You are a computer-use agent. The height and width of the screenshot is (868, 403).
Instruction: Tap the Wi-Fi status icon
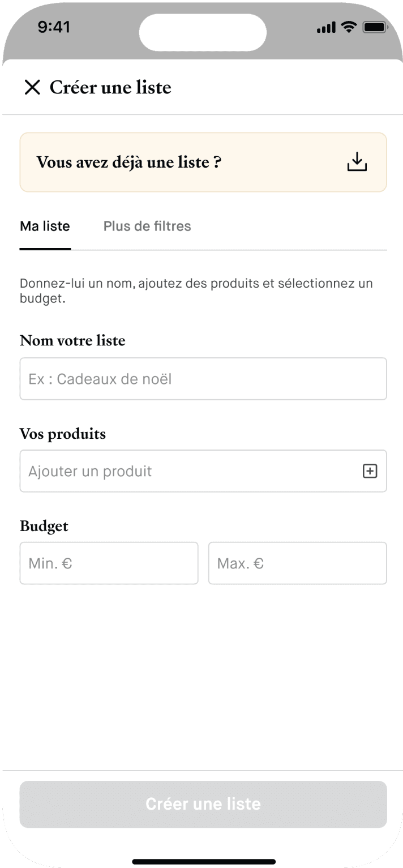pyautogui.click(x=349, y=27)
